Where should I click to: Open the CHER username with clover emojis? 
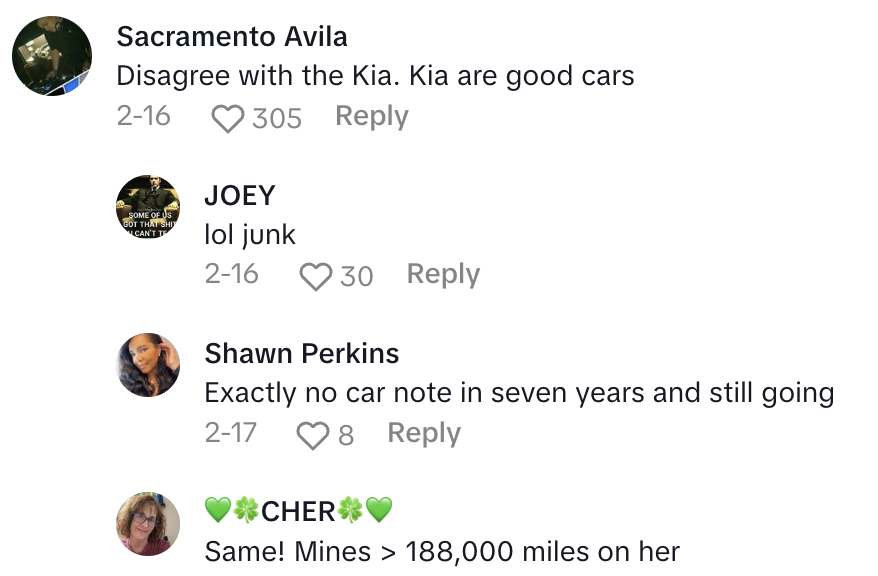[298, 512]
